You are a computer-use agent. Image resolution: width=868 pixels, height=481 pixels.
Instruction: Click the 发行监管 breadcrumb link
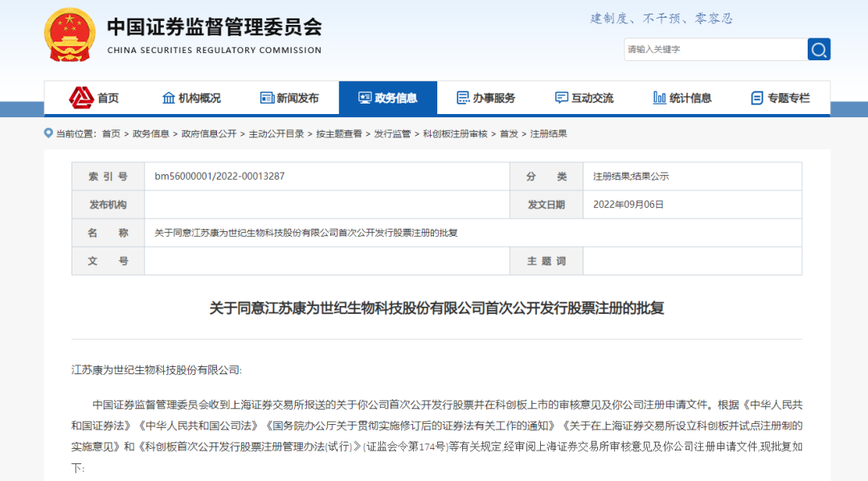392,134
